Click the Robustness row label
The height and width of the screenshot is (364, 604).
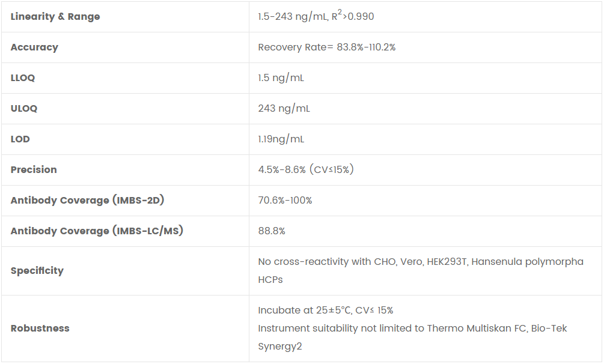pos(40,329)
